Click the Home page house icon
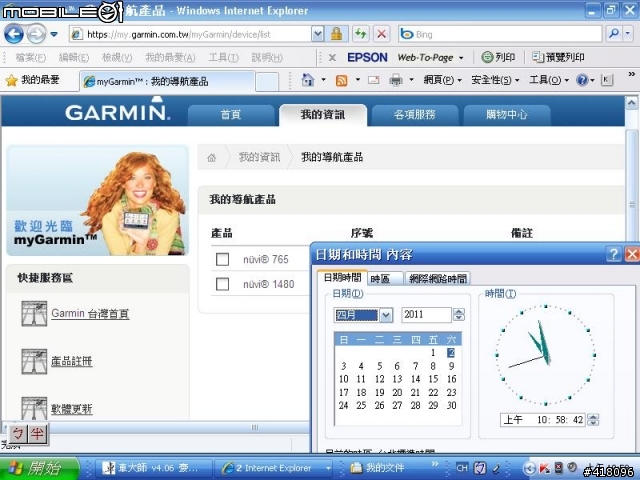Viewport: 640px width, 480px height. [307, 80]
